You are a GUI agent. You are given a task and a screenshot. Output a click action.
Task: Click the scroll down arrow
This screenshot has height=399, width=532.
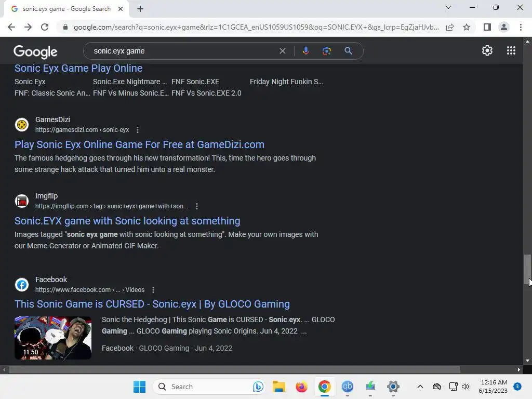click(527, 361)
